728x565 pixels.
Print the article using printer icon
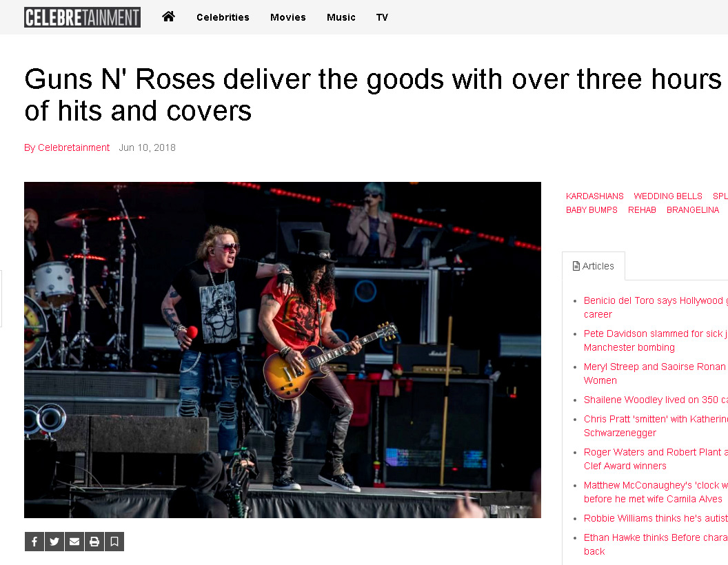(x=94, y=542)
